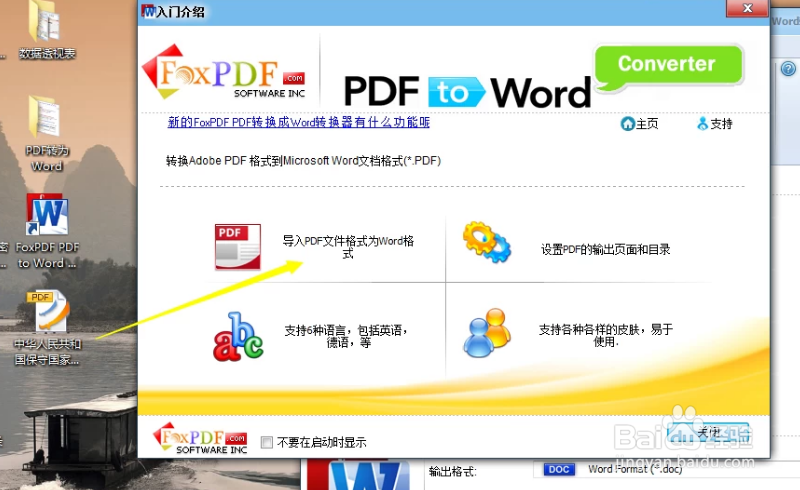Viewport: 800px width, 490px height.
Task: Click the PDF to Word banner title
Action: click(467, 92)
